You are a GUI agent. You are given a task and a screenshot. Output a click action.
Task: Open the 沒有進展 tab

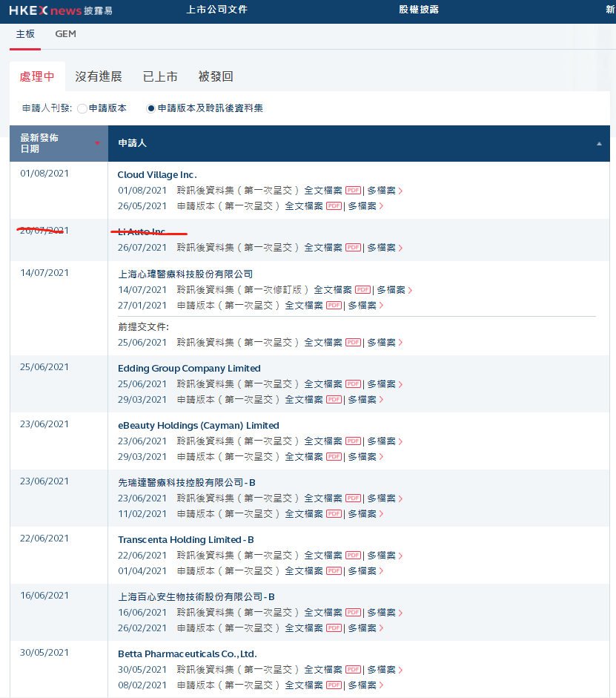[x=99, y=76]
